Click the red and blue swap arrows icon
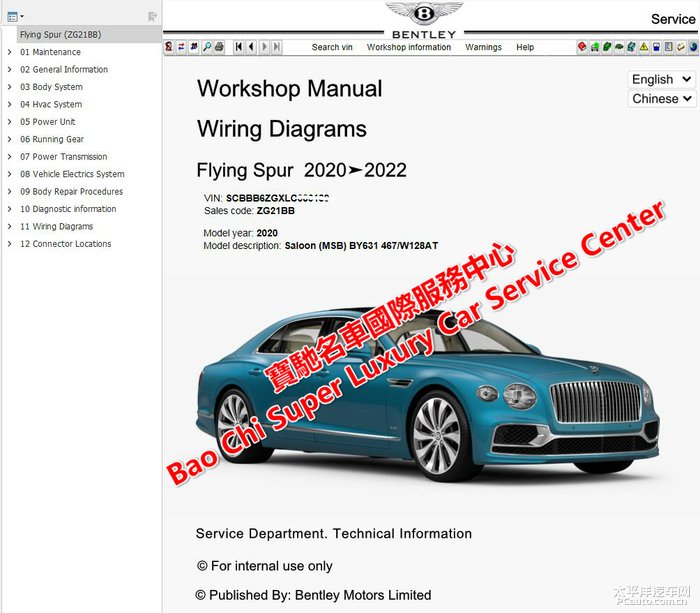 tap(181, 46)
